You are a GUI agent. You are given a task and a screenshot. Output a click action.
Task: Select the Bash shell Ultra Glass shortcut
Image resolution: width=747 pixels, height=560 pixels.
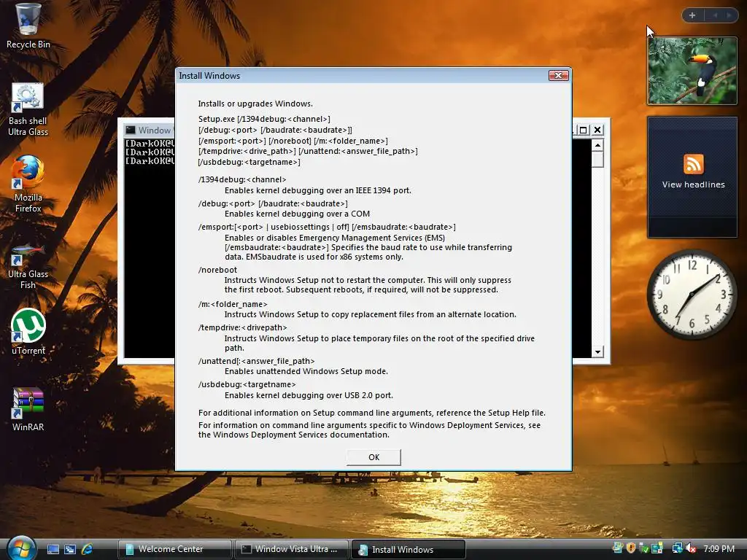(28, 109)
